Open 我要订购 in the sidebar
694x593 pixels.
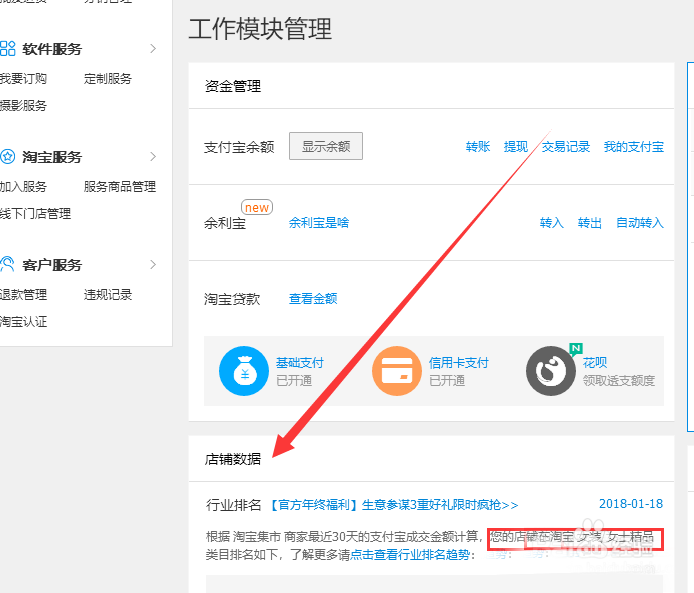click(x=23, y=79)
